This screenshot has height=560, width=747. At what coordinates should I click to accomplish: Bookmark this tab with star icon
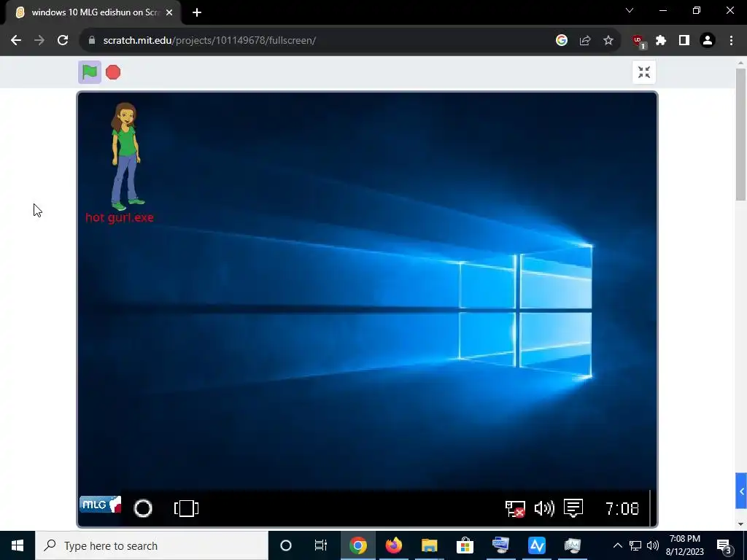click(x=608, y=41)
